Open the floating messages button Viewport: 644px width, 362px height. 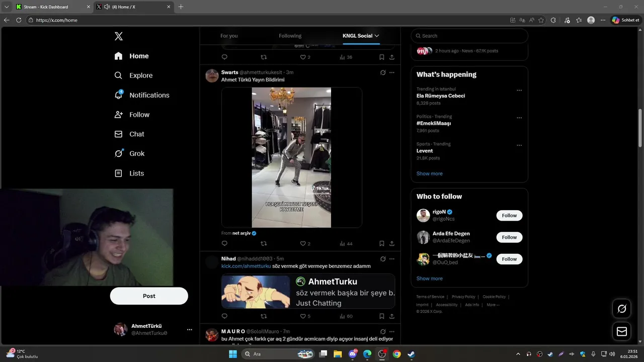point(621,332)
